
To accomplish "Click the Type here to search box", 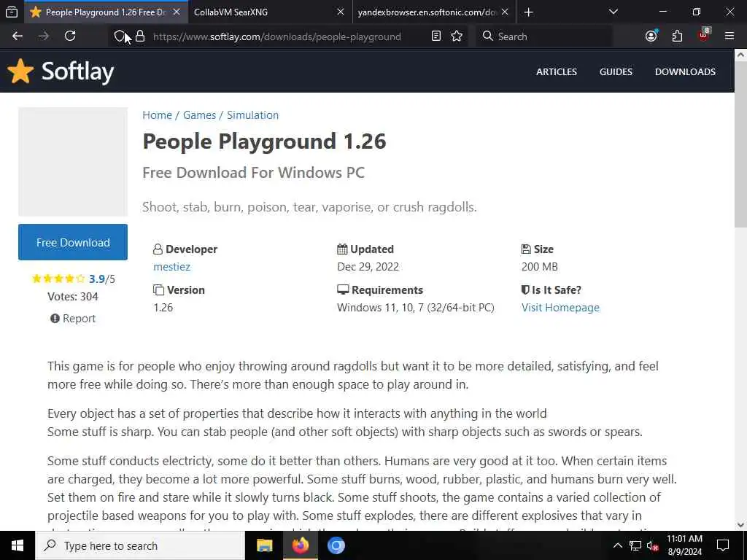I will point(140,545).
